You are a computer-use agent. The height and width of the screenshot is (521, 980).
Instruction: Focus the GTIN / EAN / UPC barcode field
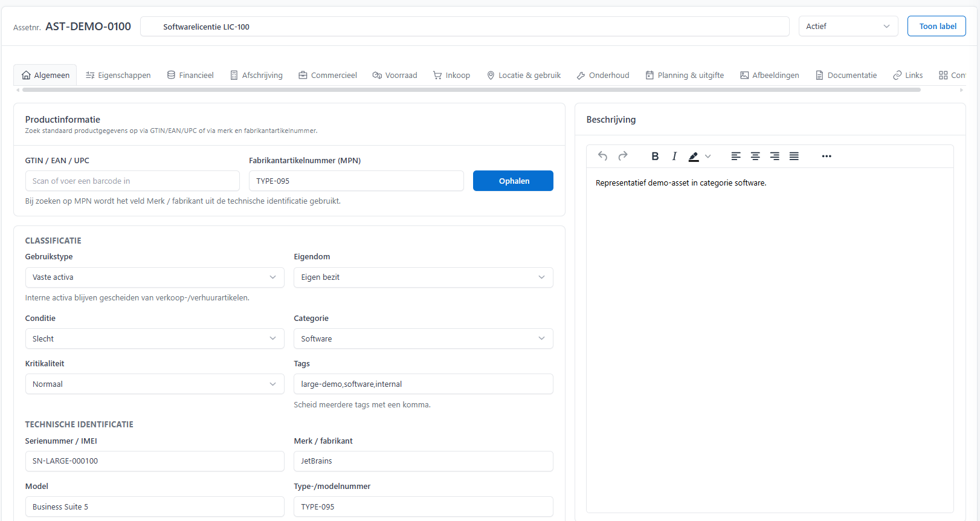tap(132, 181)
